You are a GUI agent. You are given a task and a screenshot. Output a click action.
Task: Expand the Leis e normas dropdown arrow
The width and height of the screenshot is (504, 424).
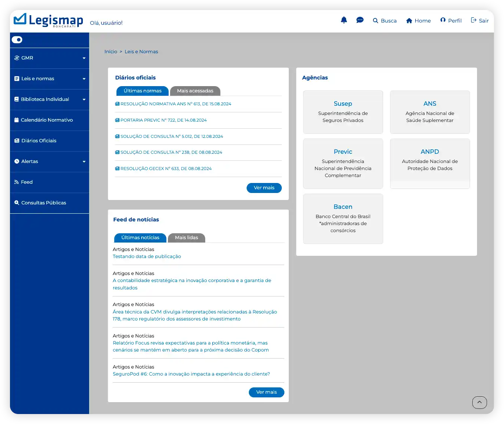coord(84,79)
